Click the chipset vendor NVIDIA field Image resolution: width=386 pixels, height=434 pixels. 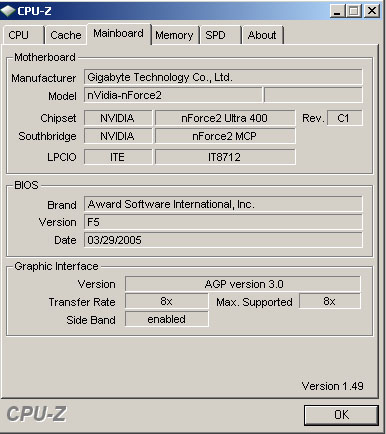tap(118, 118)
